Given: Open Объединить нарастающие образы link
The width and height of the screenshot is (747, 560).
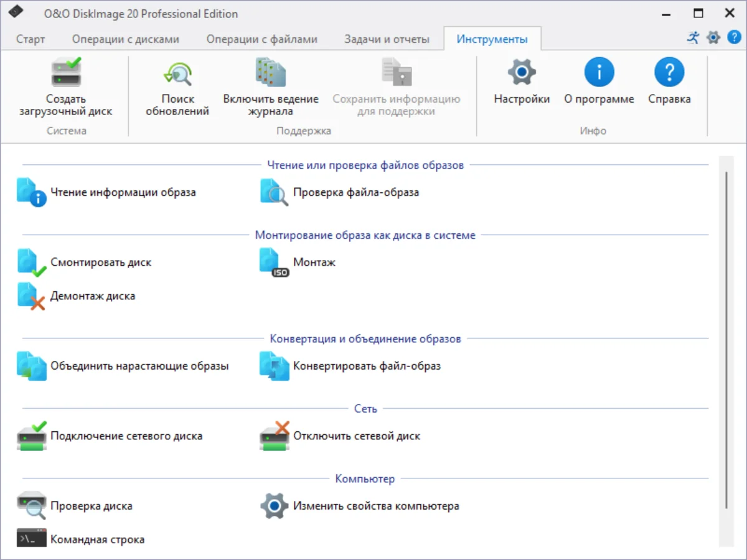Looking at the screenshot, I should pyautogui.click(x=139, y=366).
